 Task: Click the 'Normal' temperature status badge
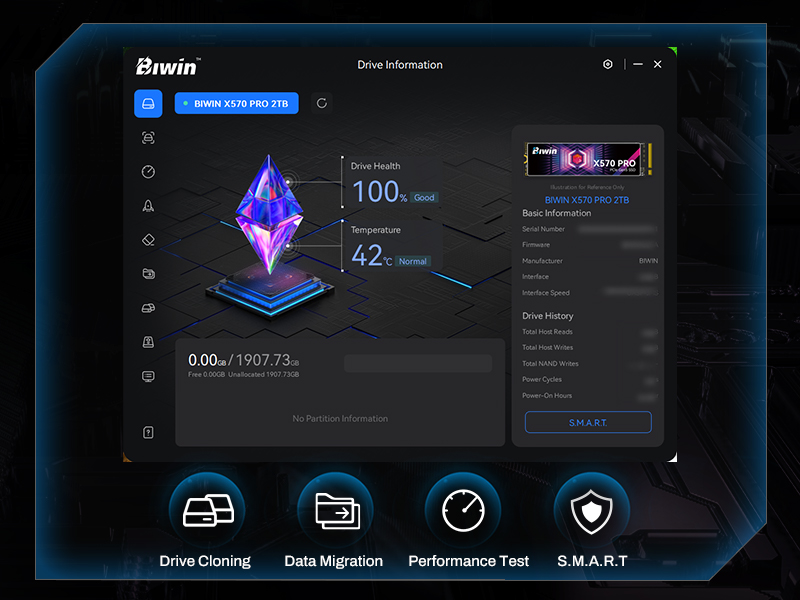pyautogui.click(x=413, y=261)
